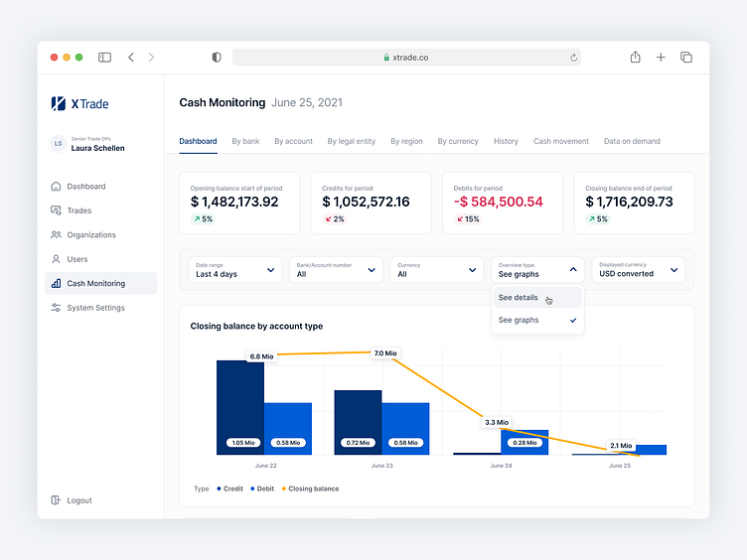Image resolution: width=747 pixels, height=560 pixels.
Task: Click the Organizations people icon
Action: coord(56,235)
